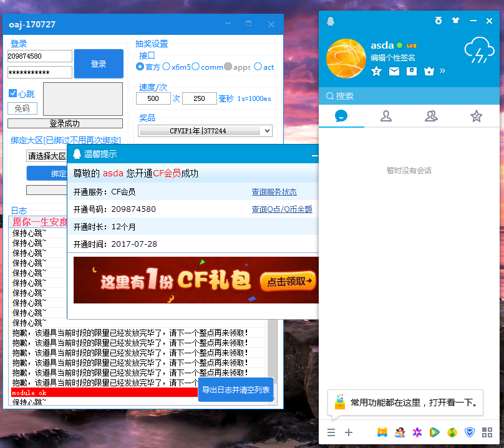Open the QQ pet character icon
The image size is (504, 448).
[x=400, y=432]
